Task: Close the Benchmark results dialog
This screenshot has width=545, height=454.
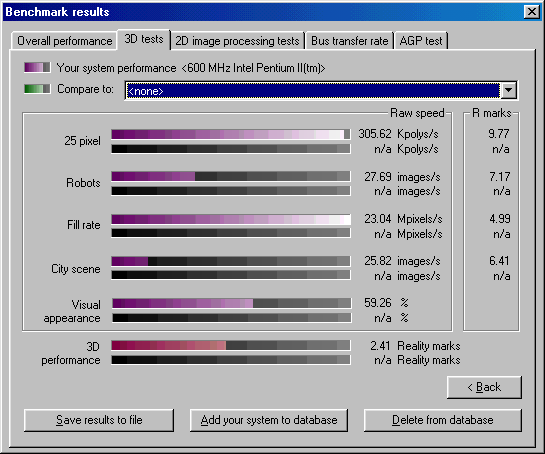Action: pyautogui.click(x=531, y=12)
